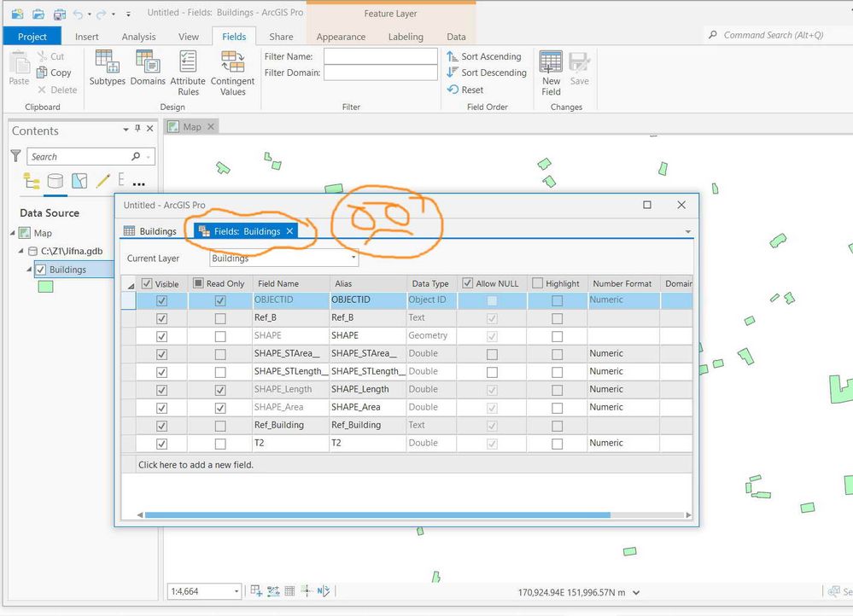This screenshot has width=853, height=616.
Task: Collapse the C:\Z1\Jifna.gdb node
Action: [x=21, y=251]
